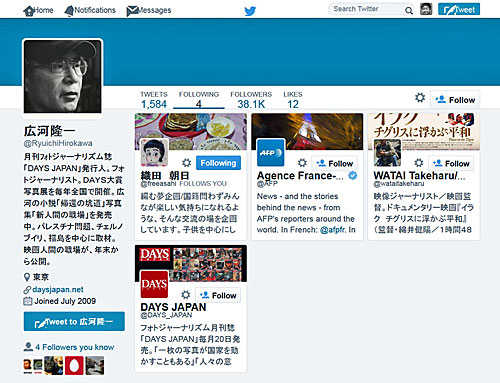The height and width of the screenshot is (383, 500).
Task: Select the Tweets 1,584 tab
Action: point(154,100)
